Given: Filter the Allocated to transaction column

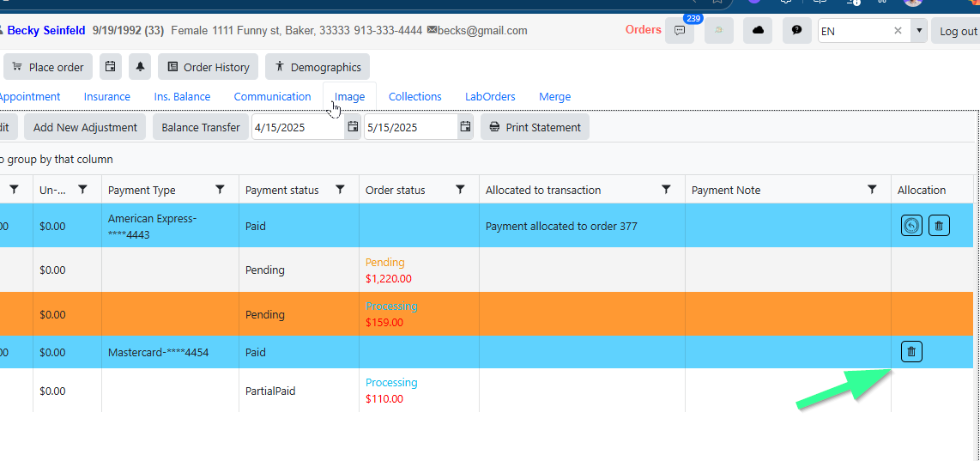Looking at the screenshot, I should tap(666, 190).
